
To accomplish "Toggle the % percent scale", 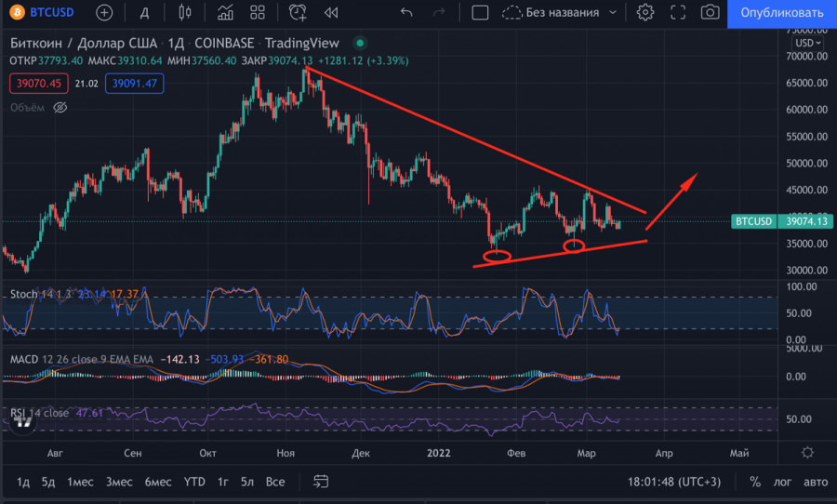I will pyautogui.click(x=755, y=482).
